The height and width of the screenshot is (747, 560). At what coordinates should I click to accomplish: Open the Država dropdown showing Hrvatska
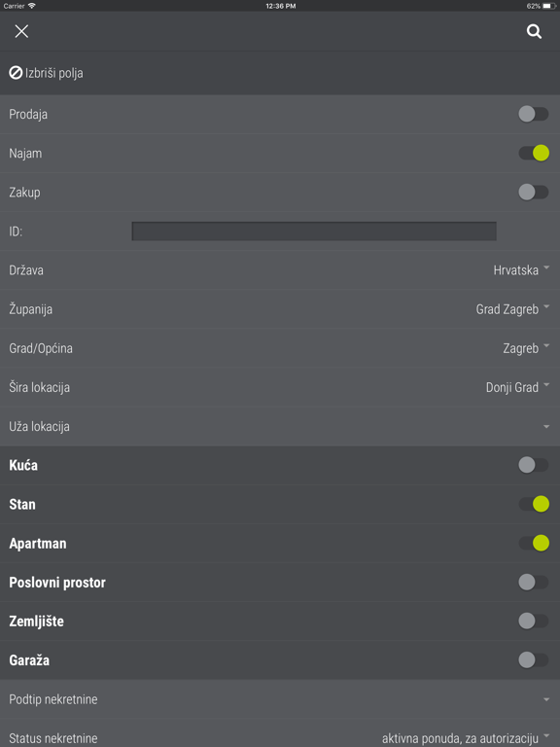pyautogui.click(x=521, y=270)
